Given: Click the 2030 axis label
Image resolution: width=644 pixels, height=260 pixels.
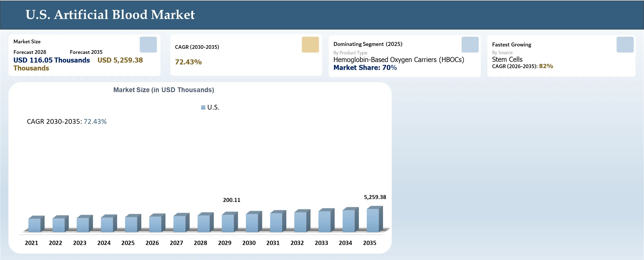Looking at the screenshot, I should click(249, 243).
